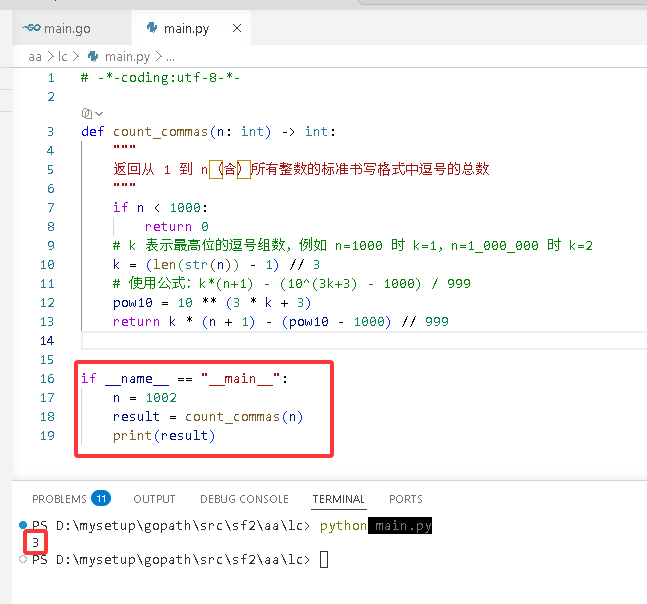Screen dimensions: 647x604
Task: Open the 'lc' breadcrumb folder
Action: (x=62, y=57)
